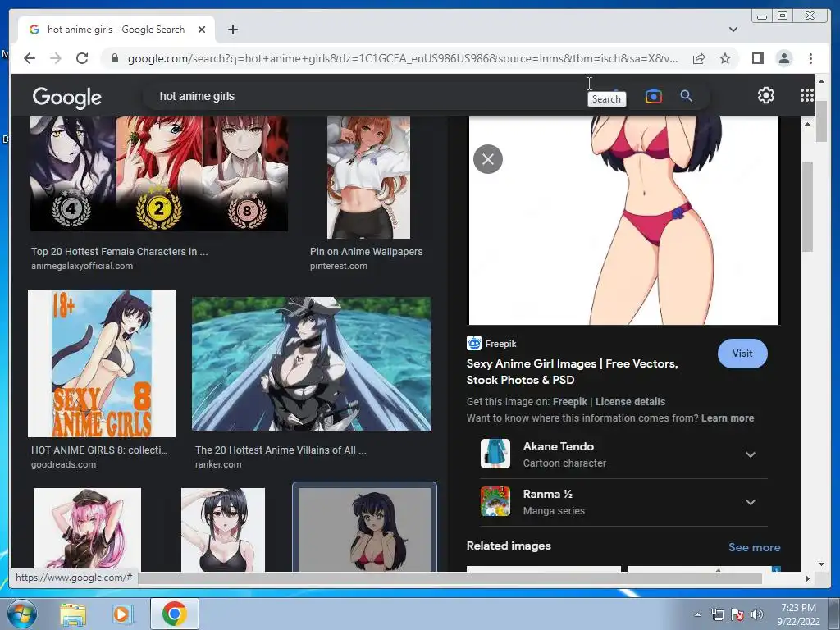This screenshot has height=630, width=840.
Task: Click See more related images
Action: click(754, 547)
